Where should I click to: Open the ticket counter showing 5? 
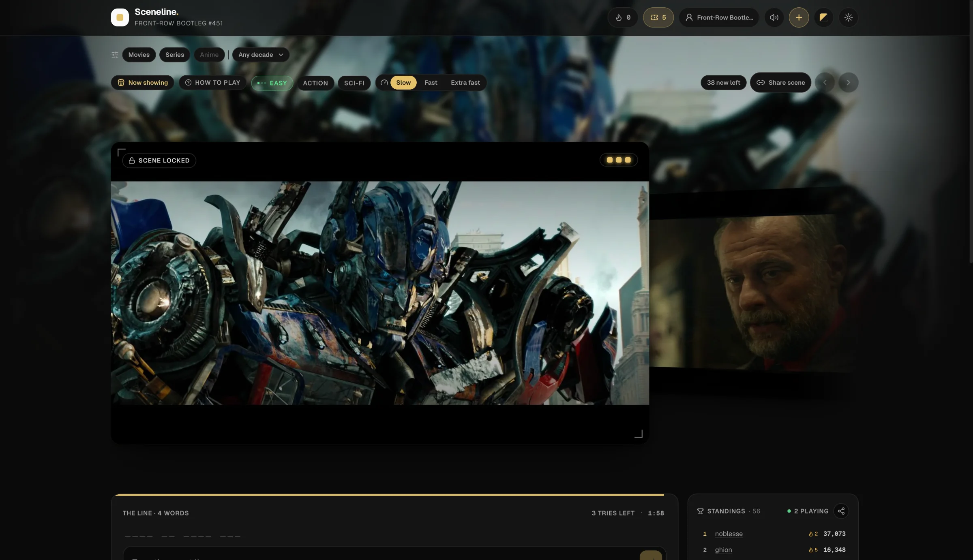point(658,17)
